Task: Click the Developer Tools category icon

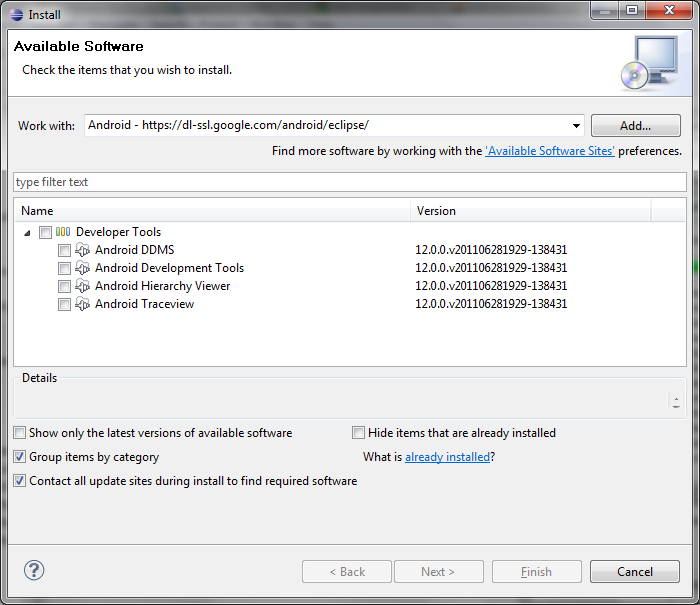Action: (63, 232)
